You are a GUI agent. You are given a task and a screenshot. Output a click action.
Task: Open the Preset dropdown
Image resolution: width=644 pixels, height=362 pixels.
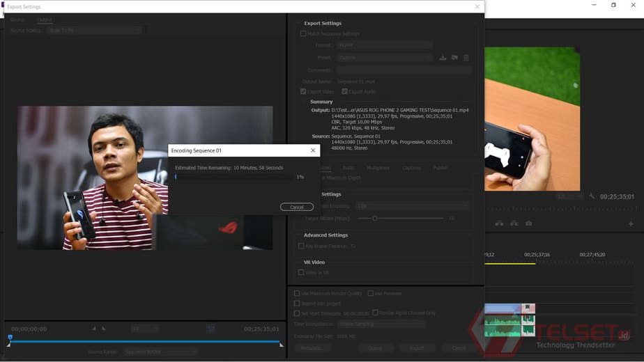[x=384, y=58]
